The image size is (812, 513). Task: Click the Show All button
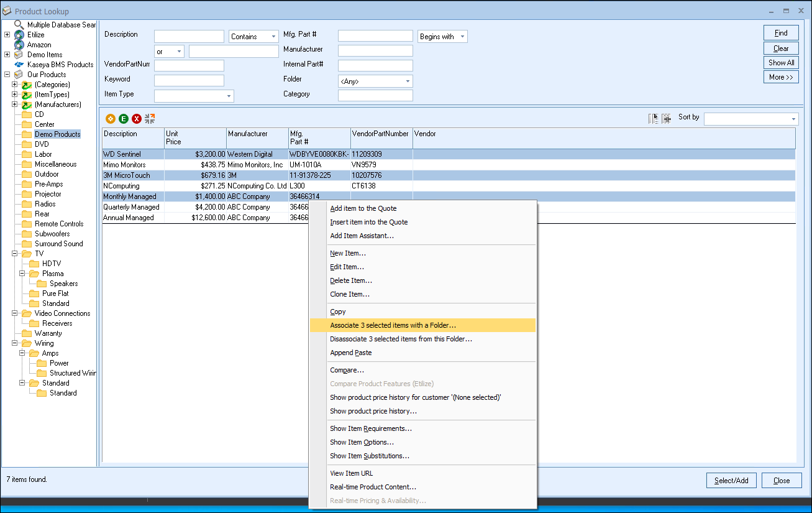[781, 62]
